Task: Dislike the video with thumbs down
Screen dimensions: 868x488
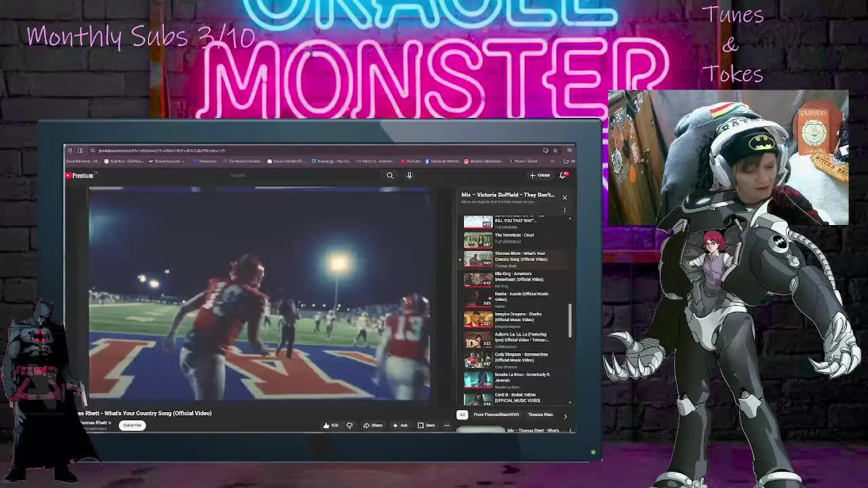Action: tap(350, 426)
